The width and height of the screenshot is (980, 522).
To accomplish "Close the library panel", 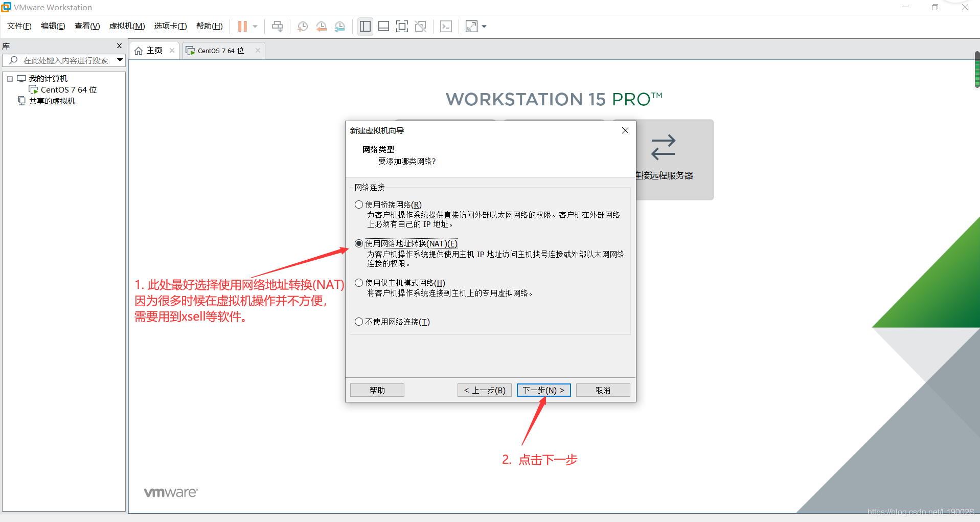I will [119, 46].
